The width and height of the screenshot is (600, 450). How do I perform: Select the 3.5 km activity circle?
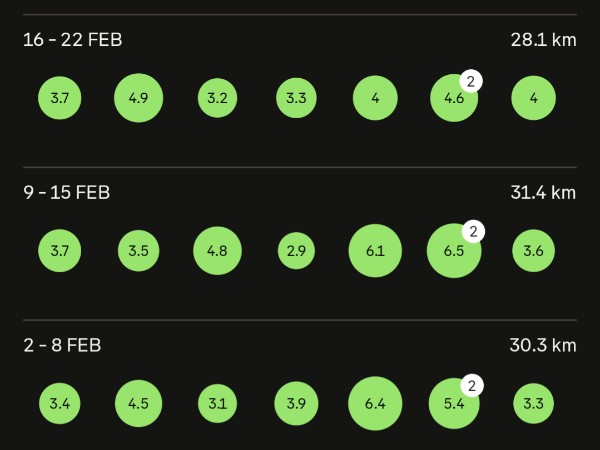pyautogui.click(x=138, y=251)
